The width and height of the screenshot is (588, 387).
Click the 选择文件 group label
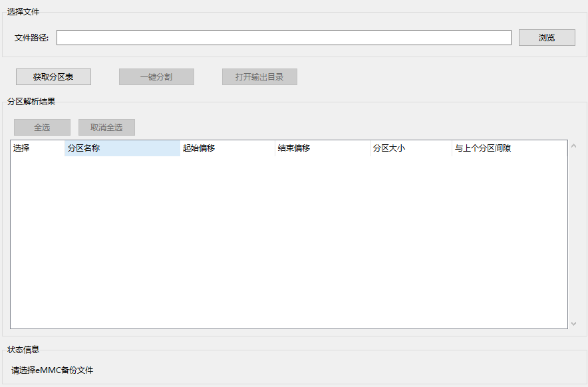click(x=21, y=11)
